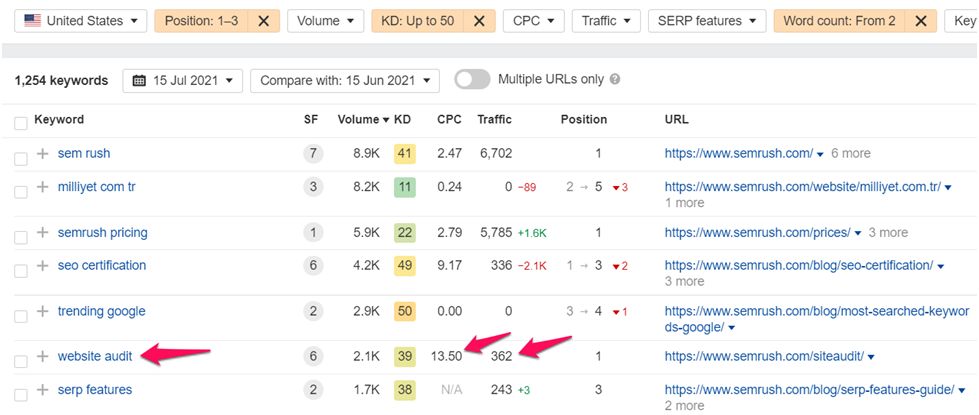Open the United States country dropdown
The height and width of the screenshot is (415, 979).
[81, 21]
